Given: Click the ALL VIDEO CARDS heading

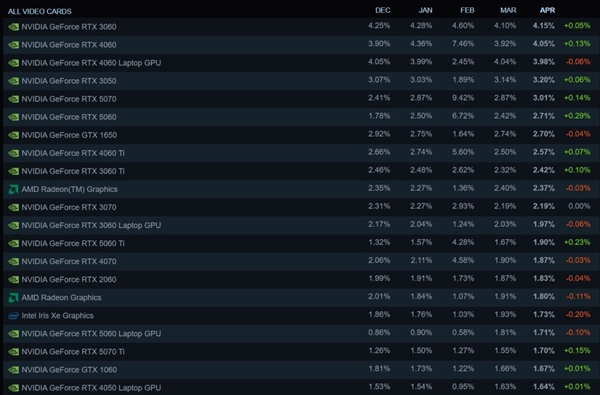Looking at the screenshot, I should pos(39,11).
